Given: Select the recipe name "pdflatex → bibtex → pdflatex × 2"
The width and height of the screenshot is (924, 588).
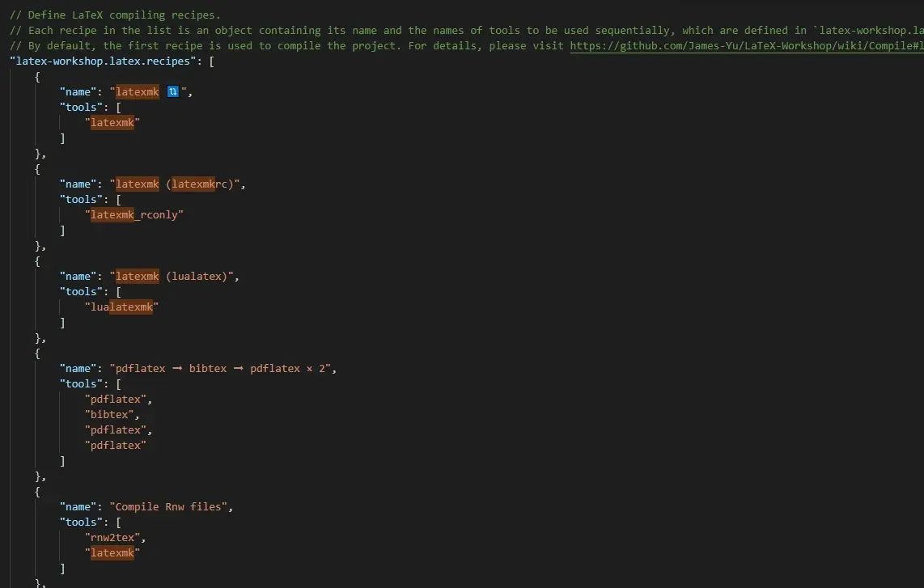Looking at the screenshot, I should pos(218,368).
